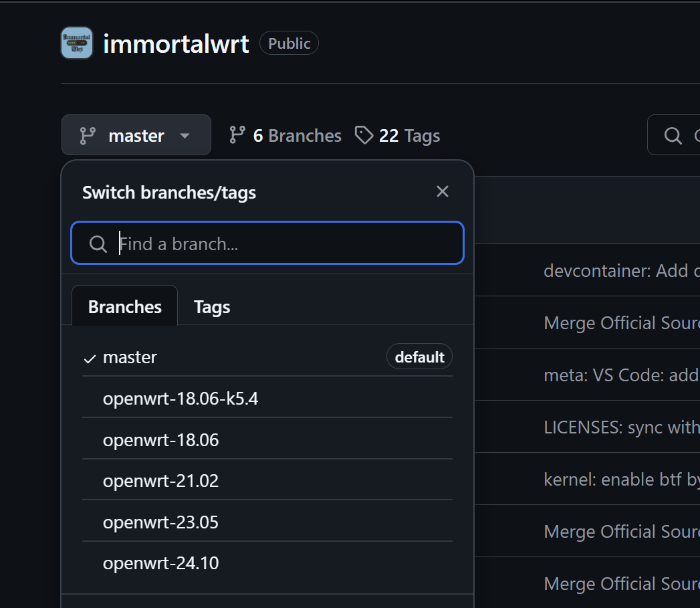Click the Public visibility badge
Viewport: 700px width, 608px height.
point(289,43)
